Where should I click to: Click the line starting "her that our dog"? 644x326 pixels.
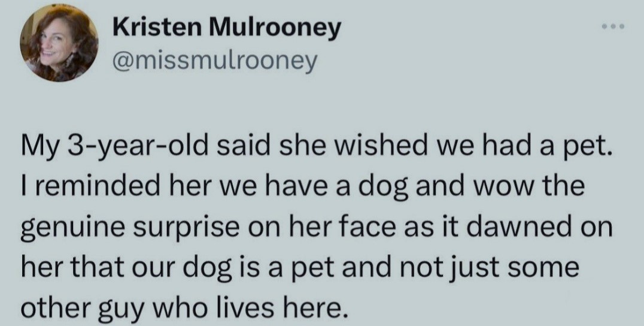tap(300, 265)
